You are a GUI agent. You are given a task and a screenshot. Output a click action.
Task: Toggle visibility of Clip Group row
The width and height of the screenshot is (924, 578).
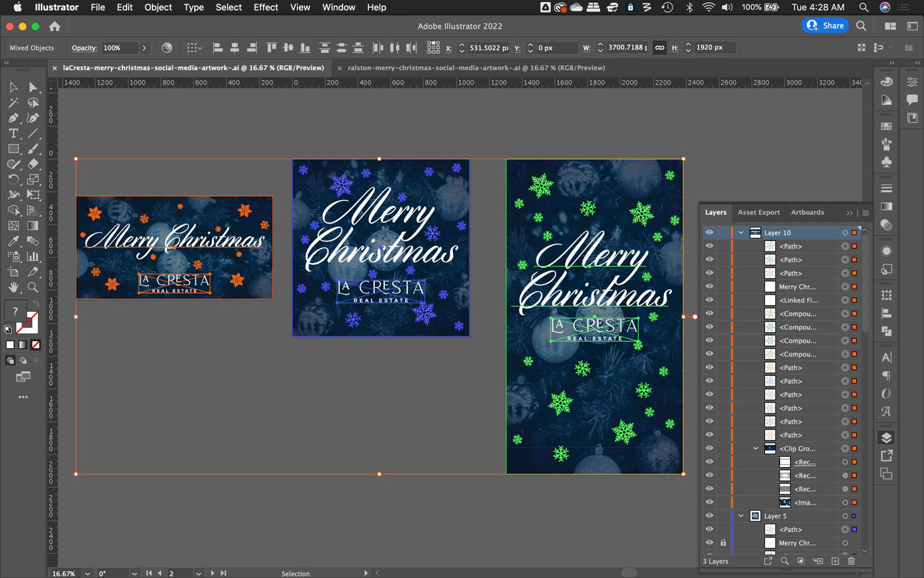(x=709, y=449)
